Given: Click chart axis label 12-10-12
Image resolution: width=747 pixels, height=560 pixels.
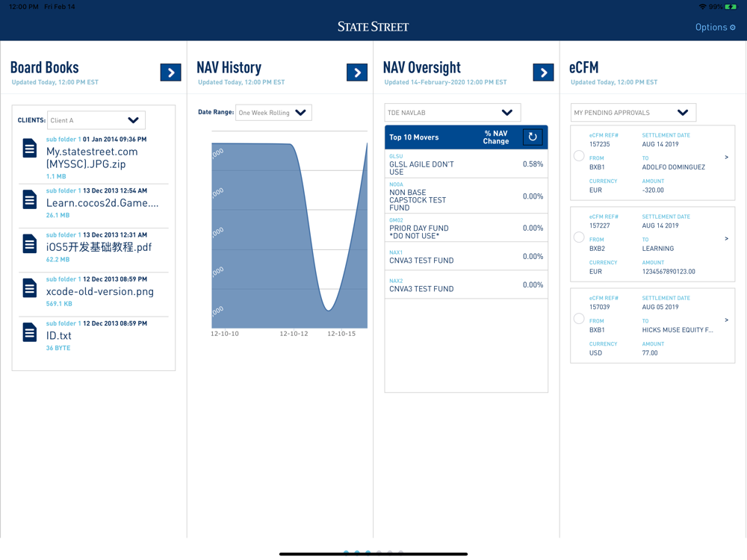Looking at the screenshot, I should [294, 334].
